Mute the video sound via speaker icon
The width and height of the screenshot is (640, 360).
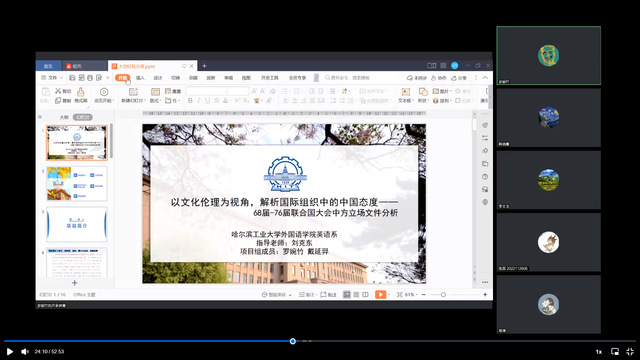[25, 351]
